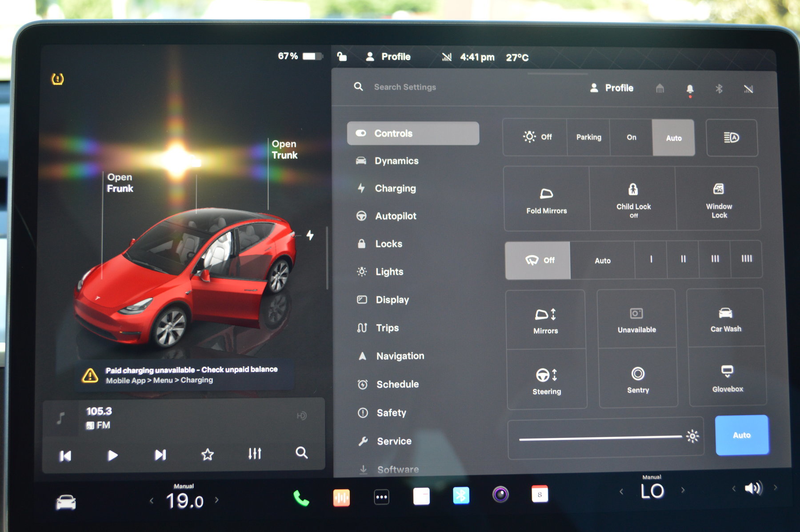This screenshot has height=532, width=800.
Task: Open audio equalizer settings in media player
Action: click(255, 454)
